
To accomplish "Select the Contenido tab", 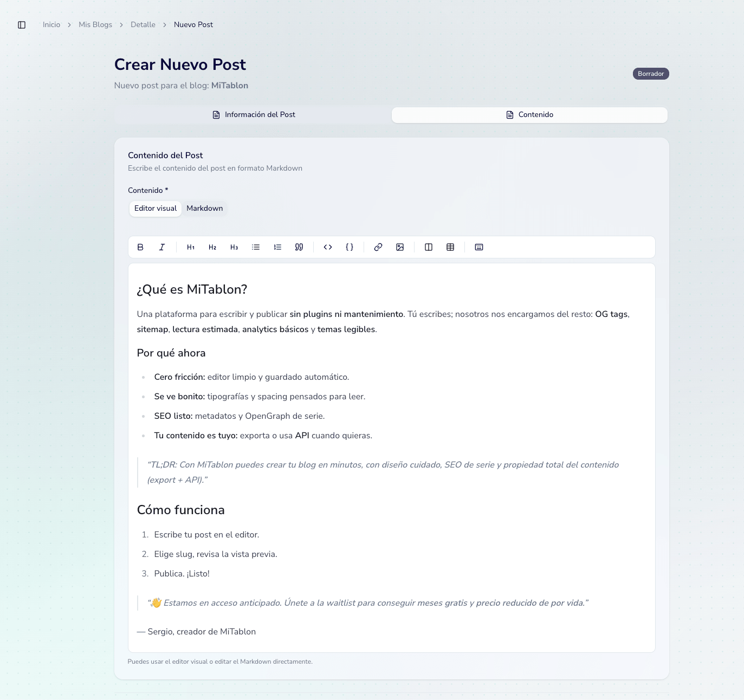I will click(529, 115).
